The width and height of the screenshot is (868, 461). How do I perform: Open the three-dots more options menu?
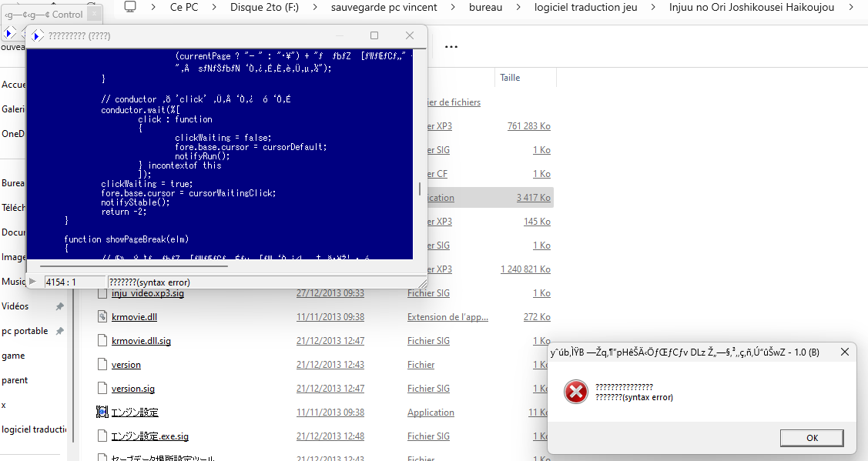pyautogui.click(x=451, y=46)
